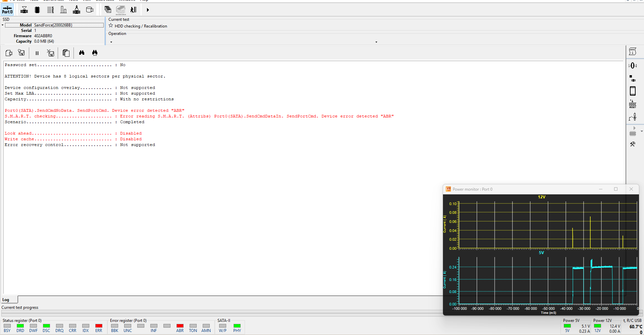Click the floppy-with-X log icon

(50, 53)
